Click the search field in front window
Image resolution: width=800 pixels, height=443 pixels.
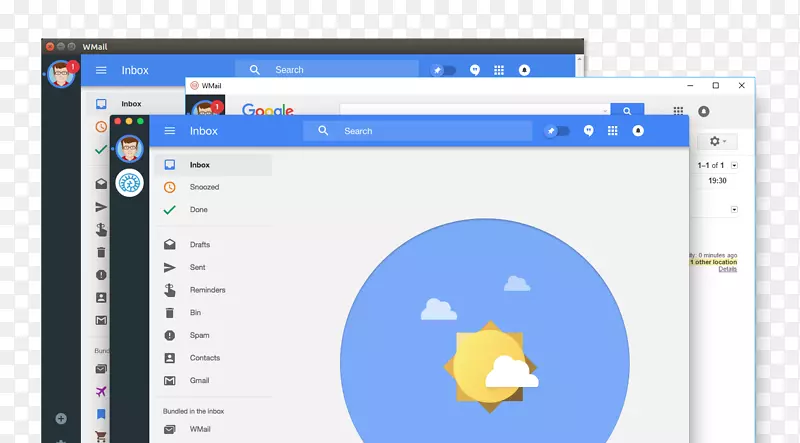pyautogui.click(x=418, y=131)
